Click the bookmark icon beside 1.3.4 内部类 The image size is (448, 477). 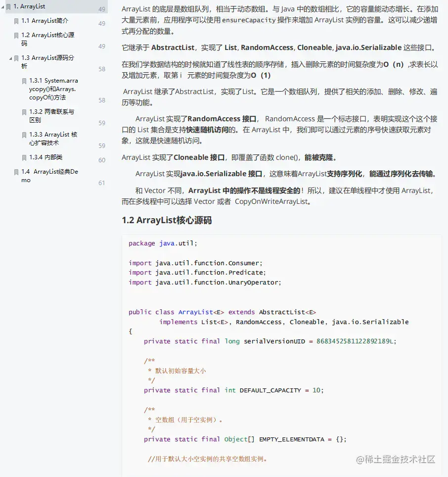click(25, 157)
